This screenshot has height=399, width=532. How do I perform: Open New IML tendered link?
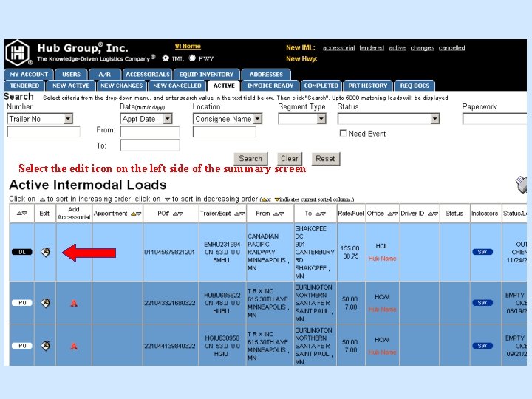pyautogui.click(x=372, y=48)
